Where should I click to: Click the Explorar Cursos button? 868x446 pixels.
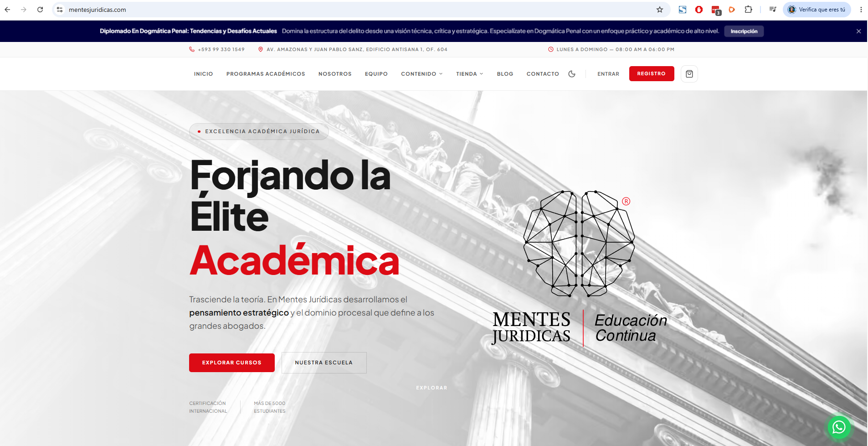(232, 363)
